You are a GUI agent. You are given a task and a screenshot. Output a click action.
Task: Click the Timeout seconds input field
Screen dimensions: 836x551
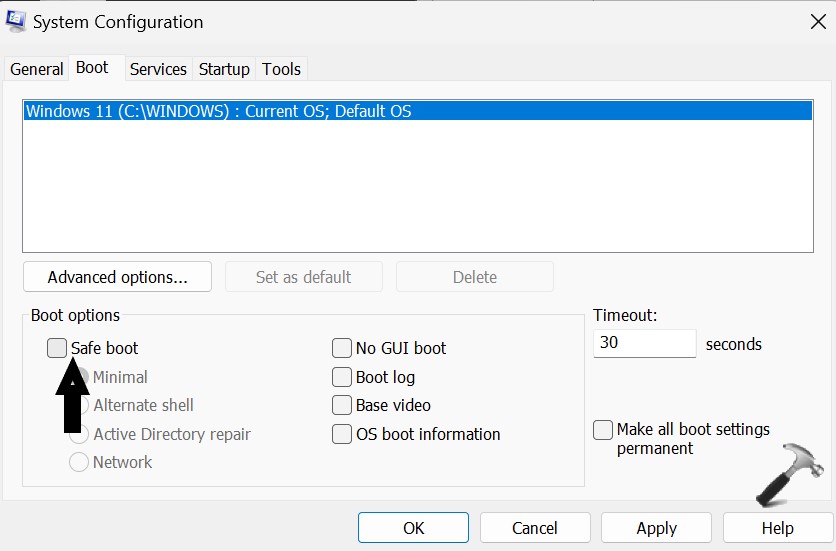[644, 344]
